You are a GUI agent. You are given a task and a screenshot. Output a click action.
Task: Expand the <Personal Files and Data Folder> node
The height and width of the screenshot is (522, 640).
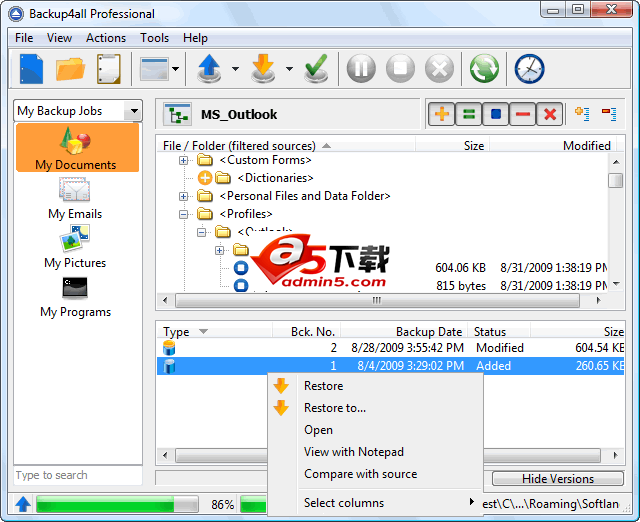183,196
